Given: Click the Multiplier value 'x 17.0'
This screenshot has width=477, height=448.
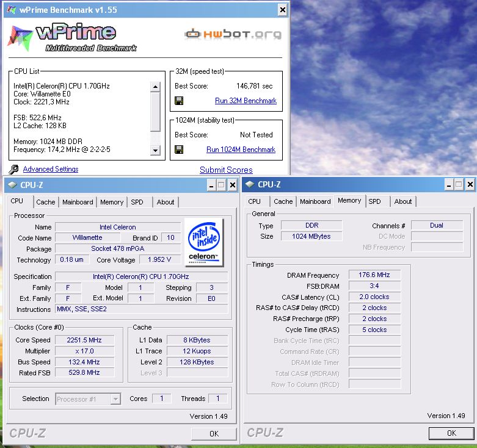Looking at the screenshot, I should tap(84, 351).
